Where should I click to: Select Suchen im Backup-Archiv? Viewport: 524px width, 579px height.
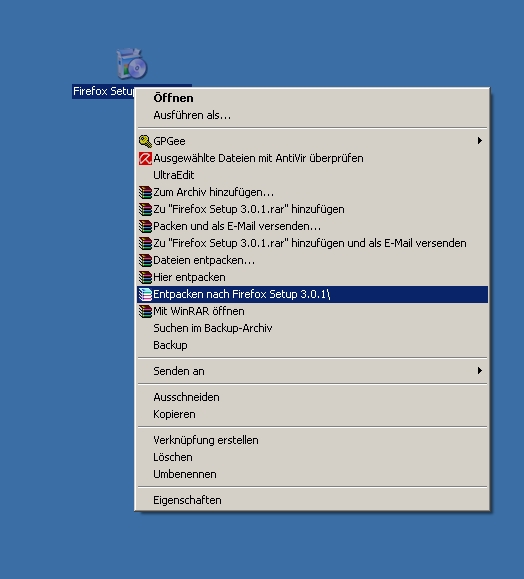[312, 328]
